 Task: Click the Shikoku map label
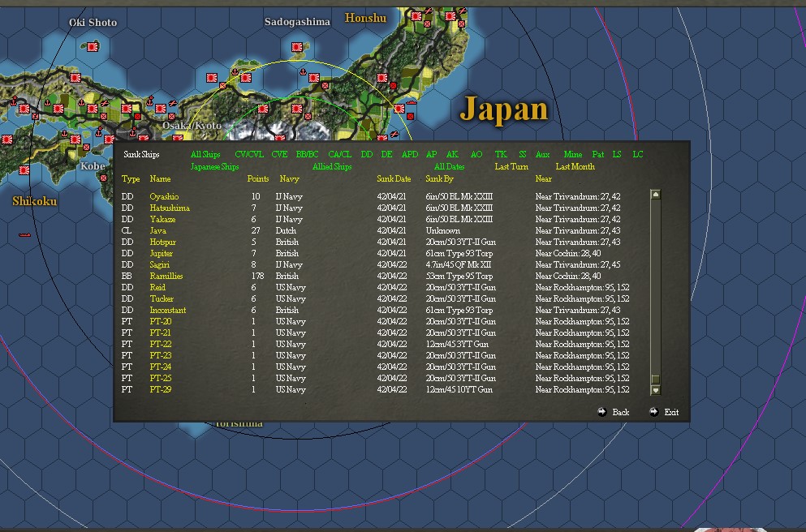(x=34, y=201)
